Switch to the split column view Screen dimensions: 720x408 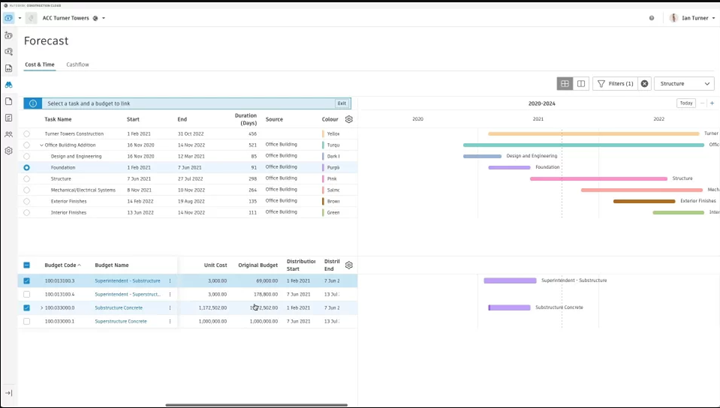(581, 84)
